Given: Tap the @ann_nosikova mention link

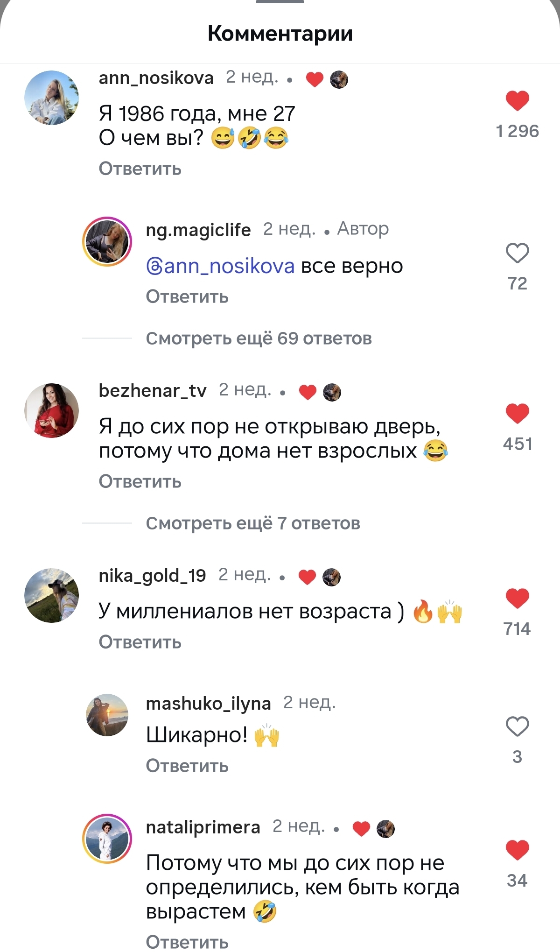Looking at the screenshot, I should (220, 266).
